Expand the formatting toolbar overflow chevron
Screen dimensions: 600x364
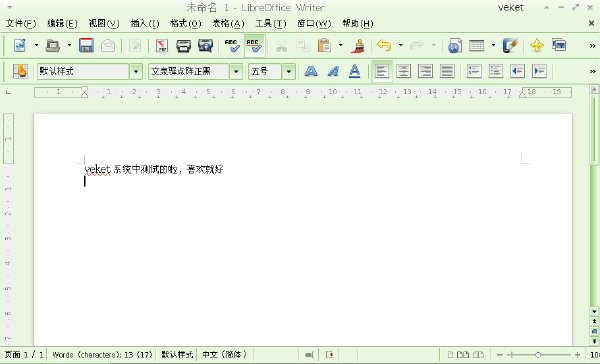[592, 71]
